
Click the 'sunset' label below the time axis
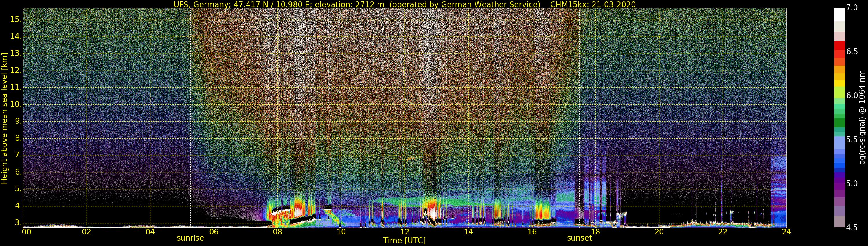tap(579, 238)
